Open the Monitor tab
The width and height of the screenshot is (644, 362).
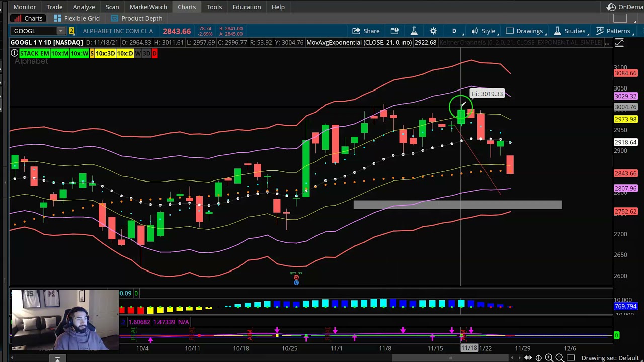[x=24, y=7]
